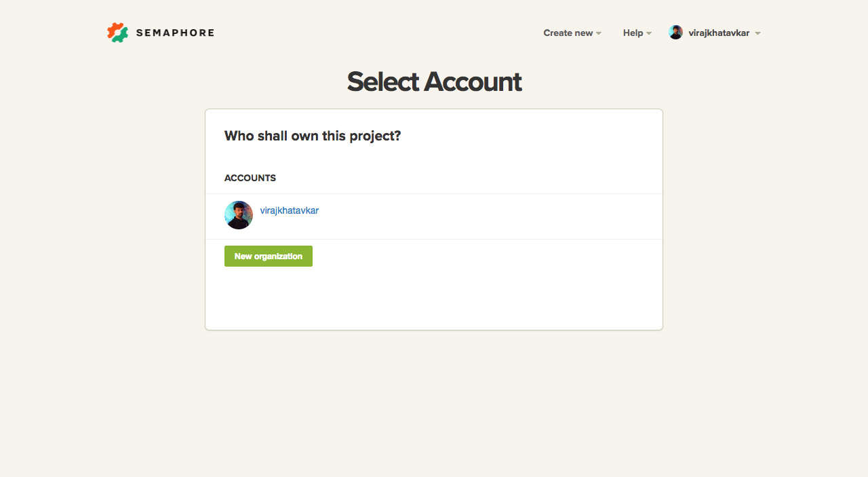Click the Semaphore gear logo icon
The height and width of the screenshot is (477, 868).
tap(117, 33)
